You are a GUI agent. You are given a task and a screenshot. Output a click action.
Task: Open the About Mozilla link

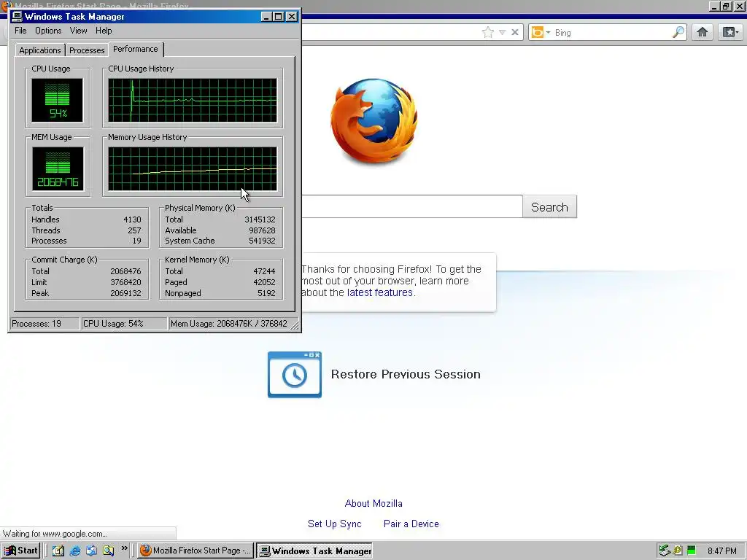pyautogui.click(x=373, y=503)
